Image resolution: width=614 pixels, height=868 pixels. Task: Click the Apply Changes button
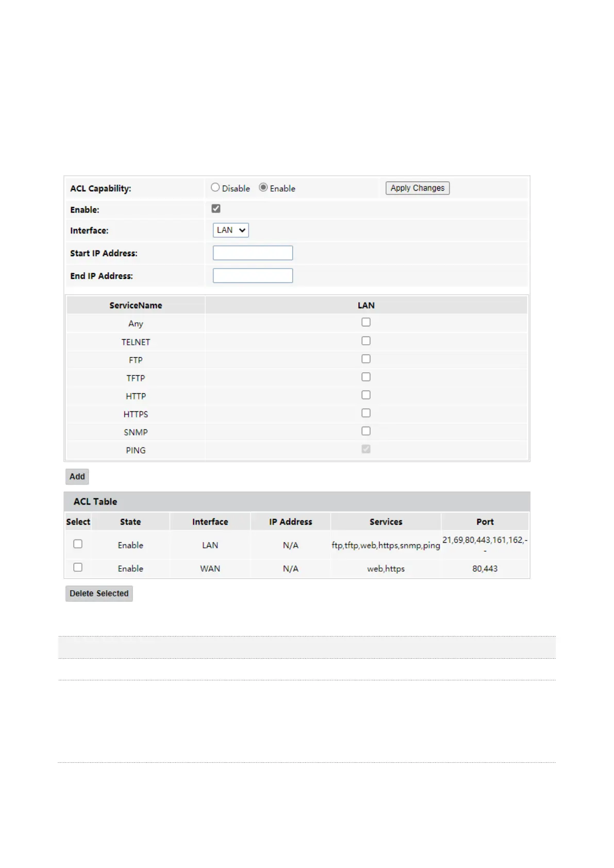tap(418, 188)
